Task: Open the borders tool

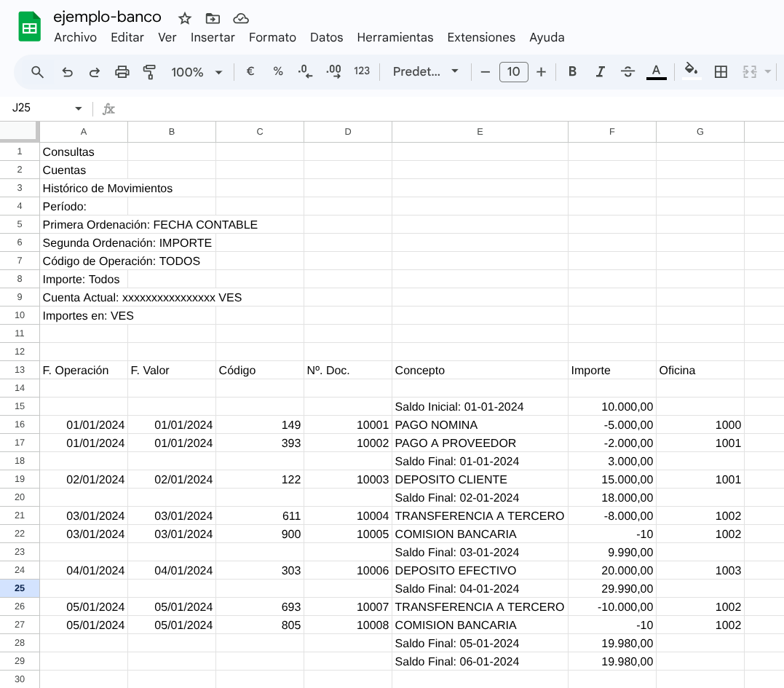Action: point(721,72)
